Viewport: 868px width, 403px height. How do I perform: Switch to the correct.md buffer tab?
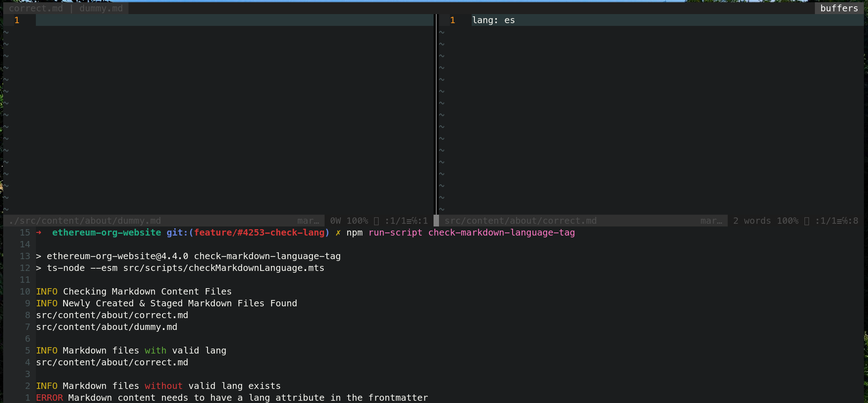coord(36,8)
